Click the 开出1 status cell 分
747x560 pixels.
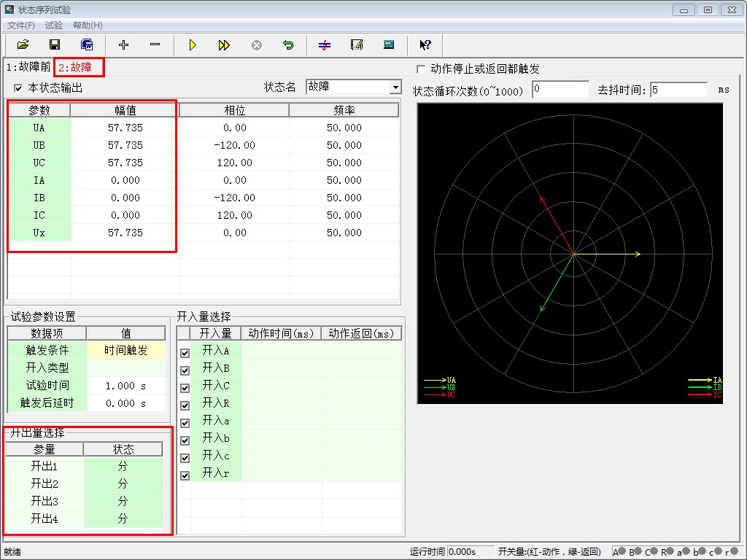[123, 467]
